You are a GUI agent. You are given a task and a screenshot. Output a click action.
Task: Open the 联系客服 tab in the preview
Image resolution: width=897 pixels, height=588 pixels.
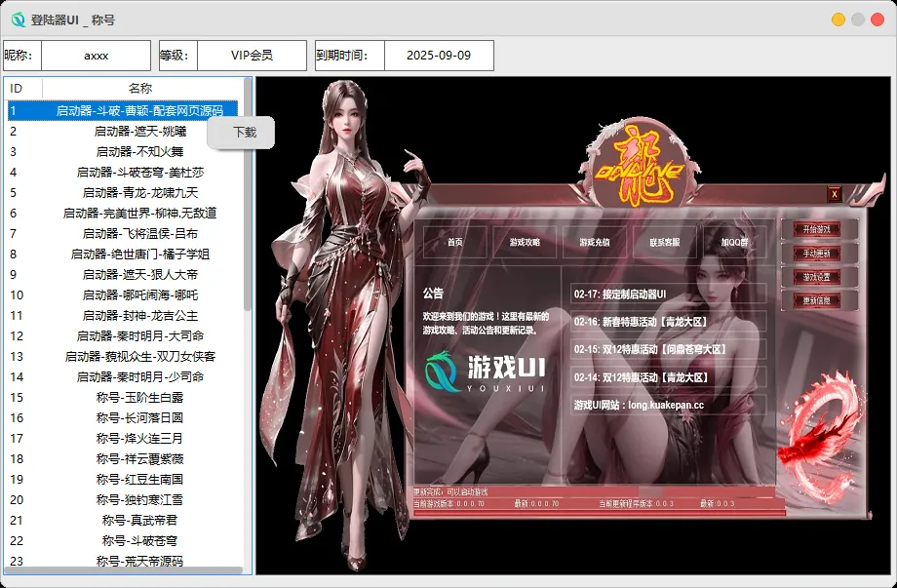(x=665, y=242)
